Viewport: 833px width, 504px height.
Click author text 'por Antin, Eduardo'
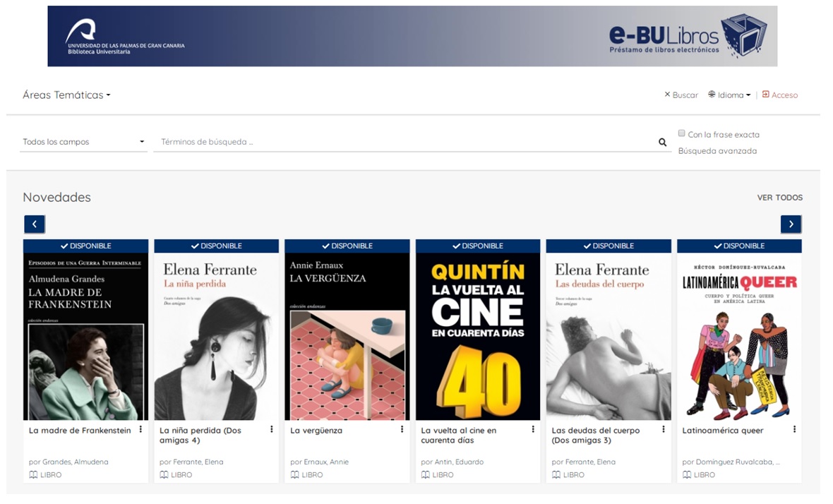[x=452, y=462]
